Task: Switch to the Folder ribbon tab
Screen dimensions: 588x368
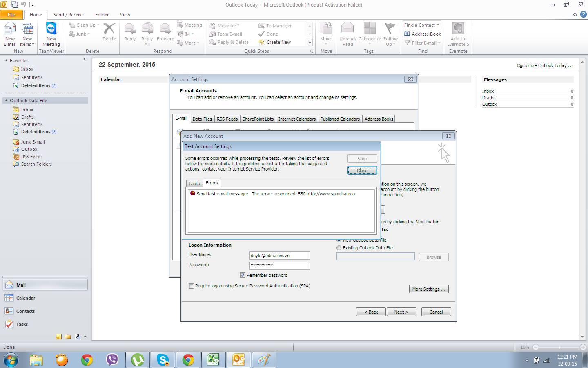Action: click(x=102, y=14)
